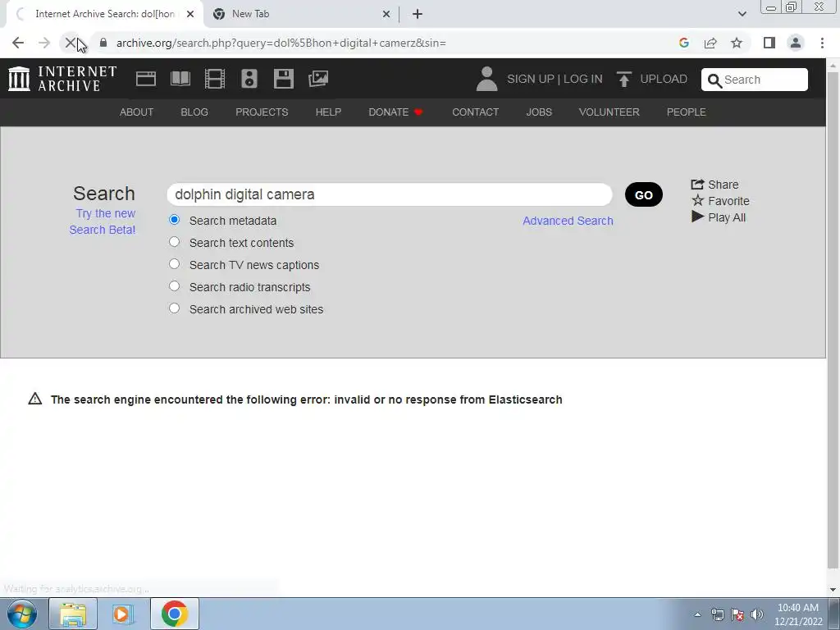
Task: Click the network icon in the system tray
Action: [717, 614]
